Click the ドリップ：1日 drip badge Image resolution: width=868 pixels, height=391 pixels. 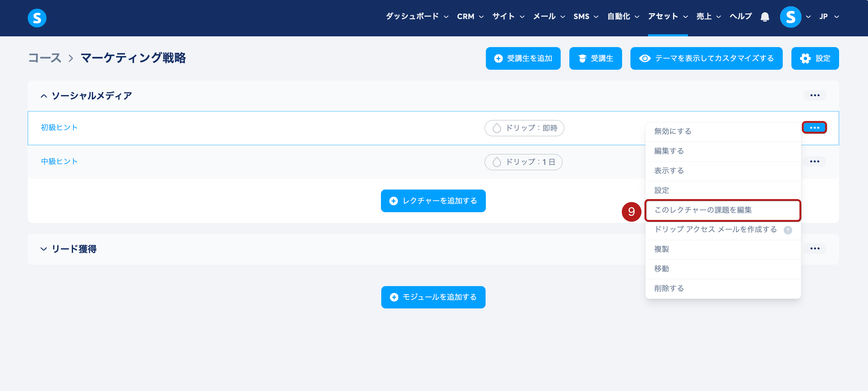[523, 162]
